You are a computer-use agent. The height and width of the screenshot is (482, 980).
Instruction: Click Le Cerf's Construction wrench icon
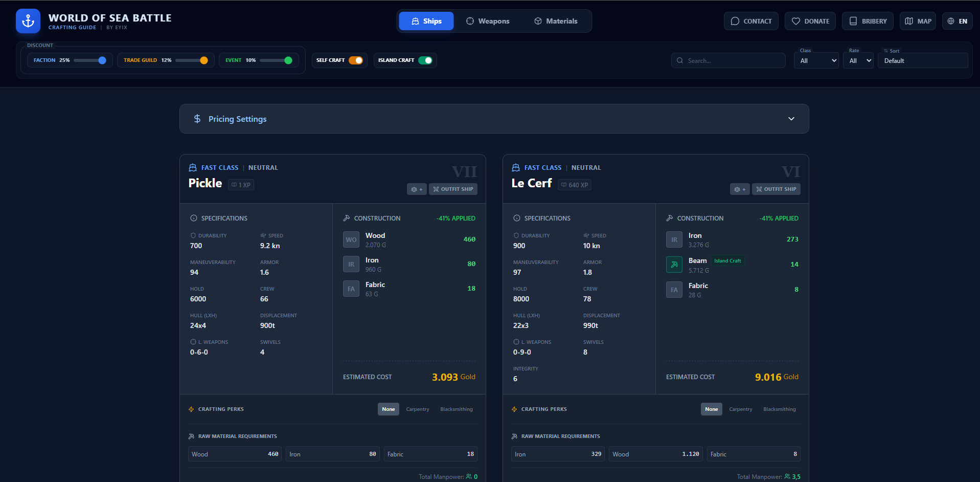tap(670, 218)
